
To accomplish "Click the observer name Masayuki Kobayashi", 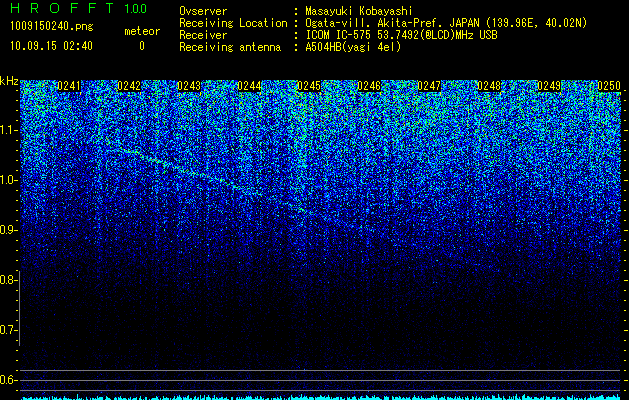I will click(359, 11).
